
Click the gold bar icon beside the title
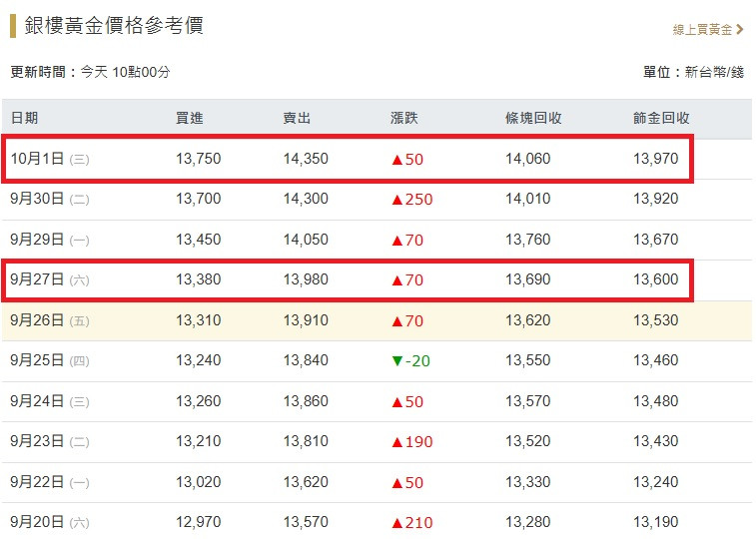tap(13, 26)
